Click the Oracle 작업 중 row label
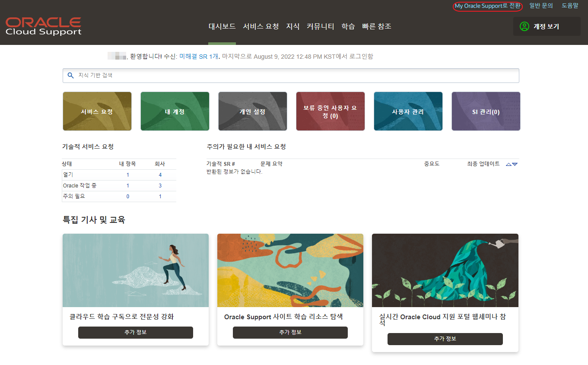This screenshot has width=588, height=365. 79,186
